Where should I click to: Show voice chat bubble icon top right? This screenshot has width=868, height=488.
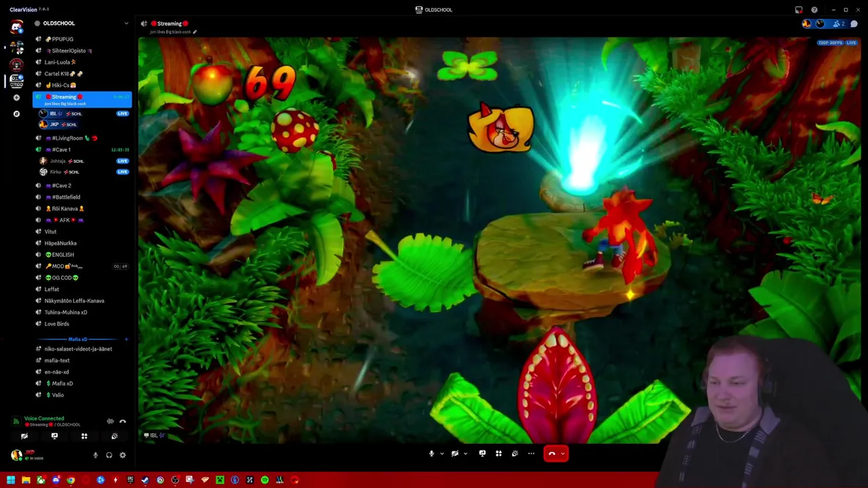point(854,24)
